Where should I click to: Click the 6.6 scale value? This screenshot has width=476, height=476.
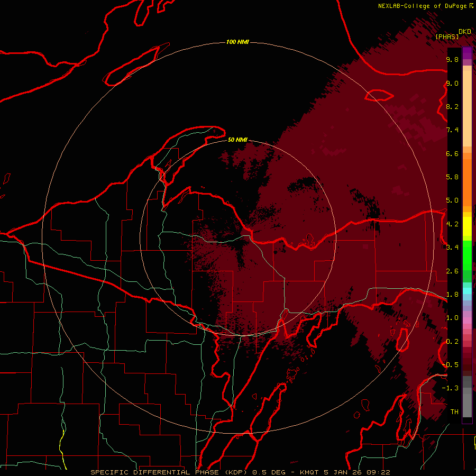click(452, 153)
